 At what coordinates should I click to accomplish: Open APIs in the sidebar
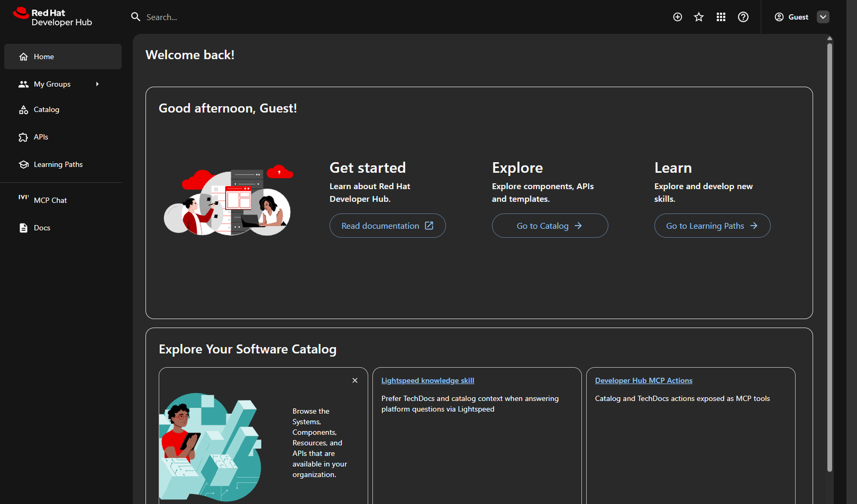coord(63,137)
